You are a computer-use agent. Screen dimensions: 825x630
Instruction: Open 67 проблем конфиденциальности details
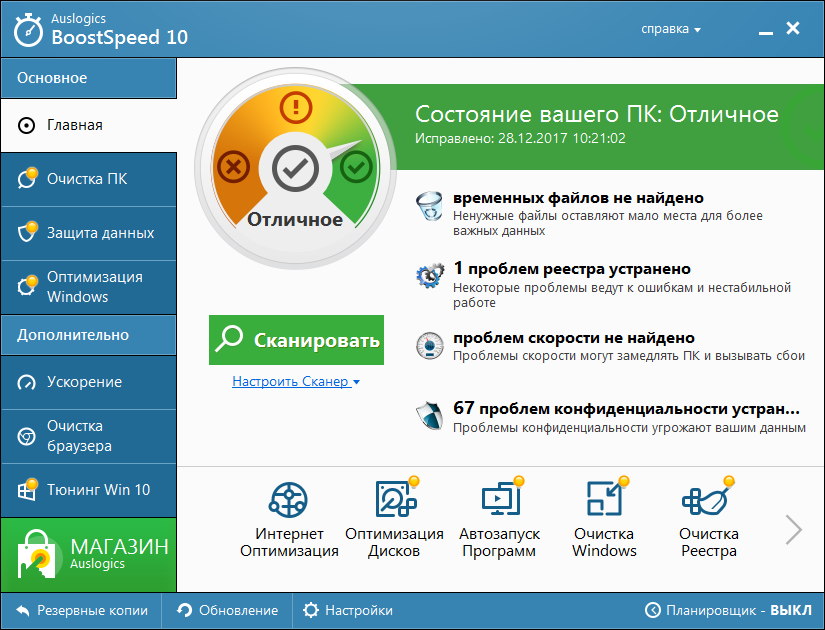[627, 408]
